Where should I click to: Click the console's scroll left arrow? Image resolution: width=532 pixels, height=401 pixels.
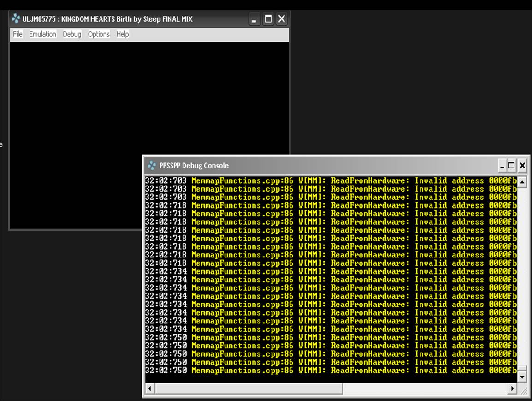(150, 389)
